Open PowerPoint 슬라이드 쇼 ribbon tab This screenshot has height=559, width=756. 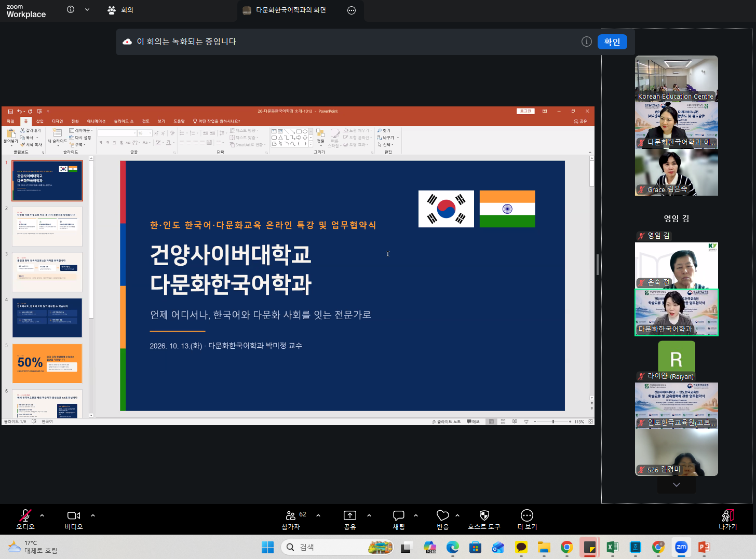[124, 121]
